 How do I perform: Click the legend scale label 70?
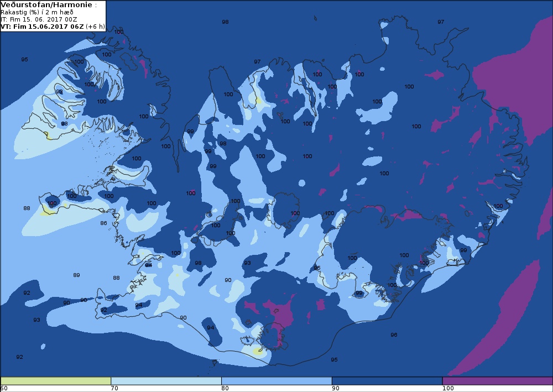point(114,388)
